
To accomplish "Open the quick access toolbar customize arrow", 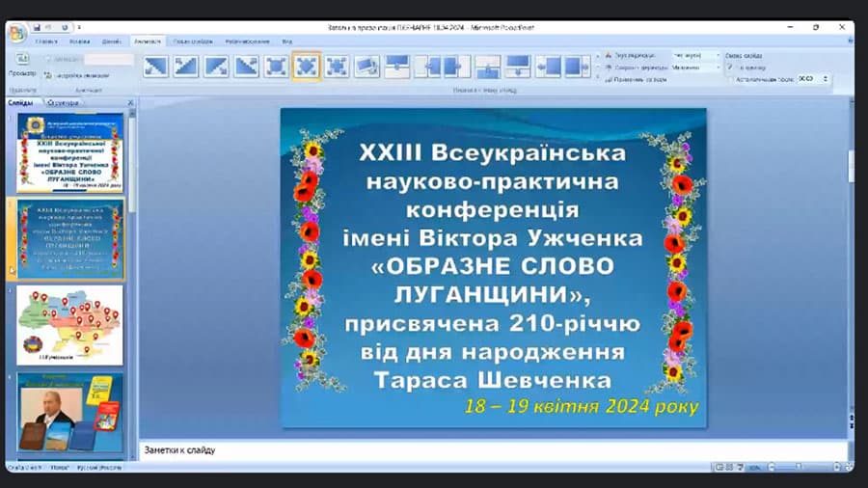I will 79,27.
